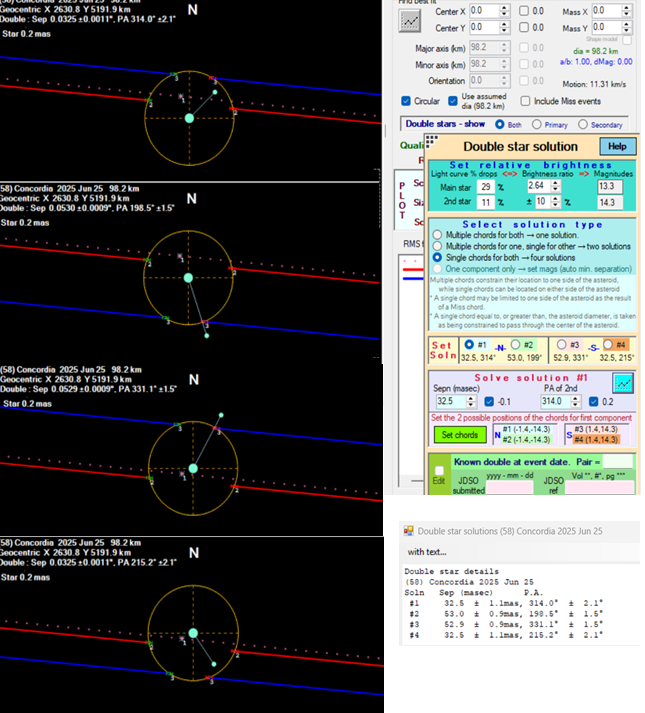This screenshot has width=645, height=713.
Task: Click the Center X 0.0 field
Action: pyautogui.click(x=484, y=11)
